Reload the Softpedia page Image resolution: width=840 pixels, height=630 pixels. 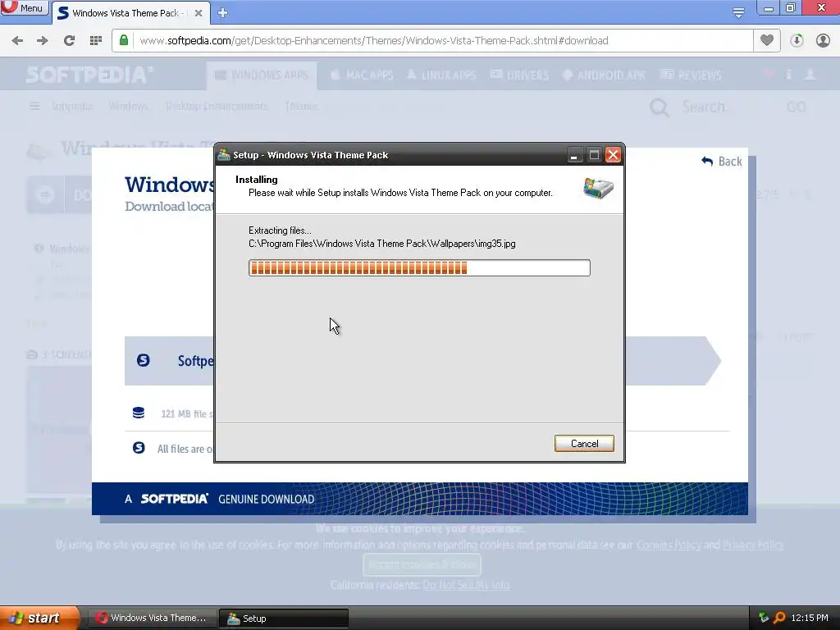tap(69, 41)
